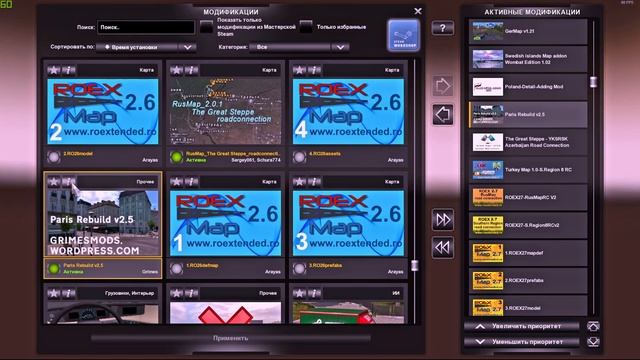Favorite the Грузовики, Интерьер mod with star
This screenshot has height=360, width=640.
(x=53, y=293)
